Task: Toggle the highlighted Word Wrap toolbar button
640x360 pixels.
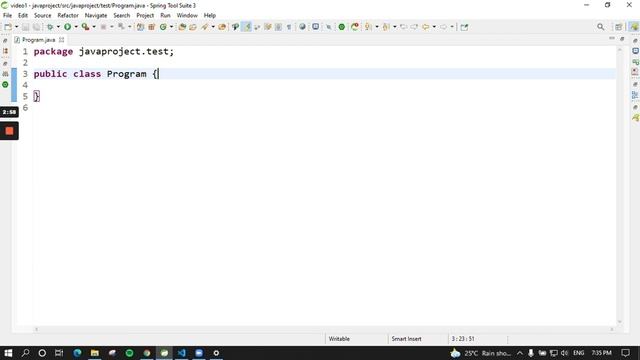Action: point(247,27)
